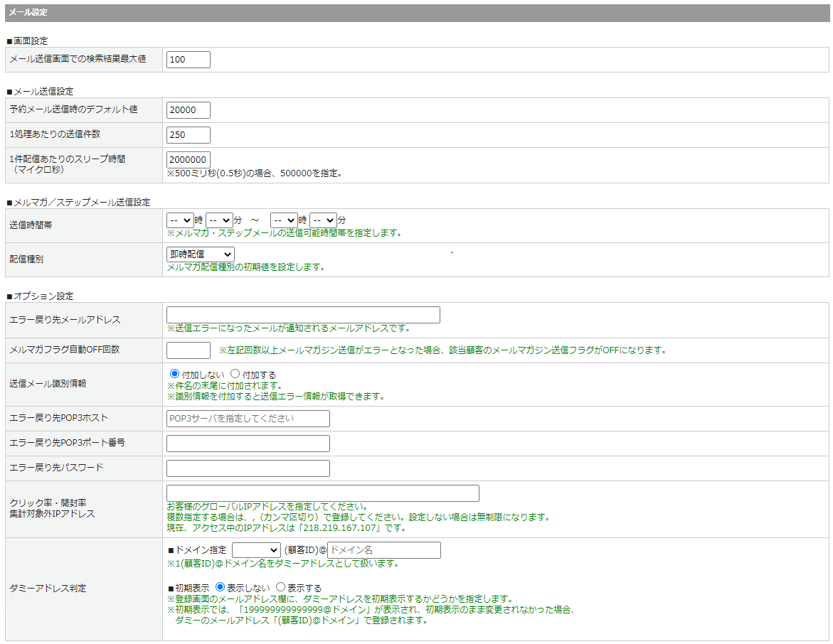Open the ドメイン指定 dropdown
Viewport: 833px width, 644px height.
point(256,550)
